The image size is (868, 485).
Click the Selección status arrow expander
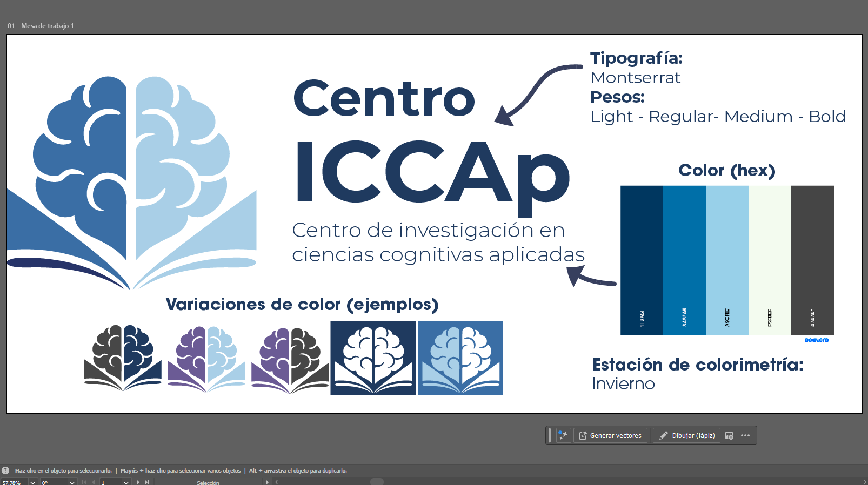pyautogui.click(x=267, y=482)
